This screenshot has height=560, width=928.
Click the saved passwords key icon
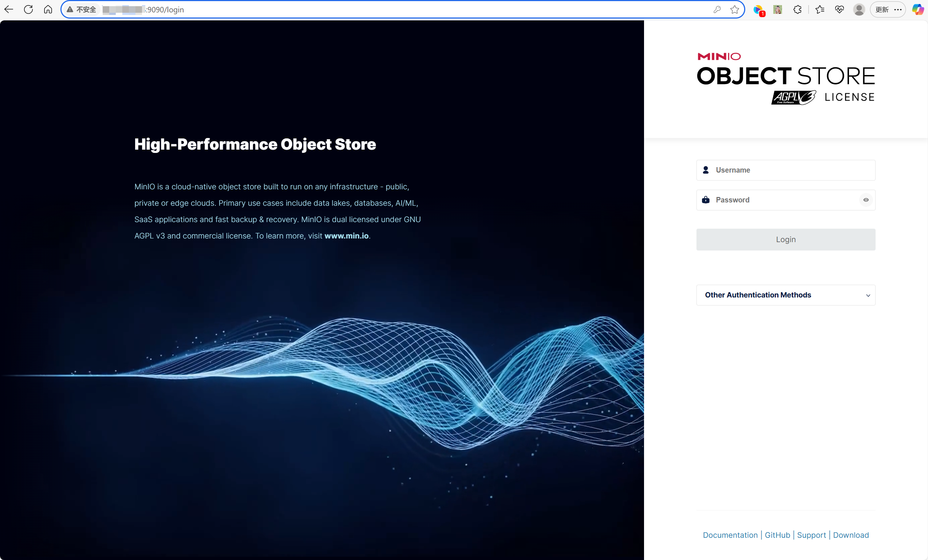(x=717, y=9)
